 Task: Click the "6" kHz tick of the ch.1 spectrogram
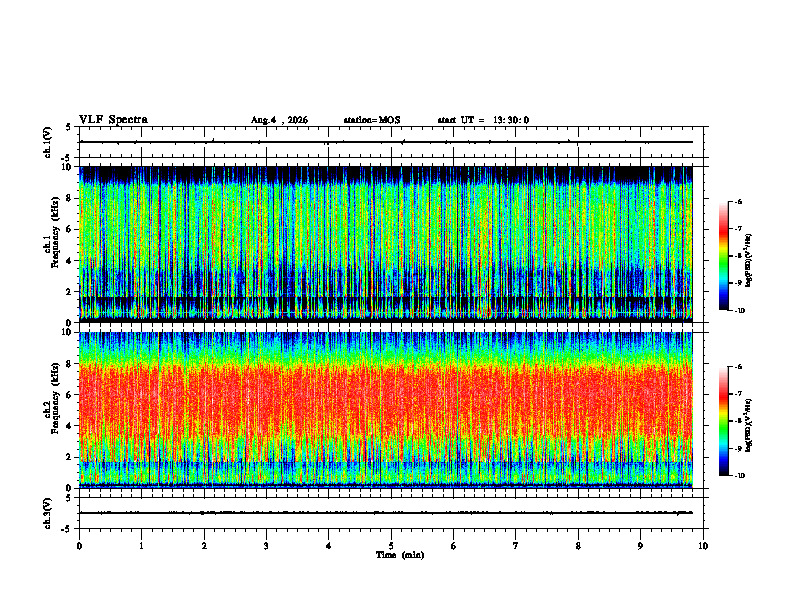tap(69, 229)
